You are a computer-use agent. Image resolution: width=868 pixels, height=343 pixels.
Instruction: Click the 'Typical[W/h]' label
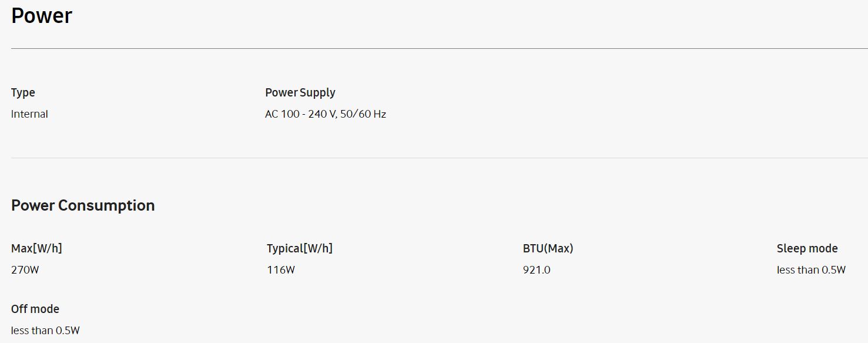[299, 248]
